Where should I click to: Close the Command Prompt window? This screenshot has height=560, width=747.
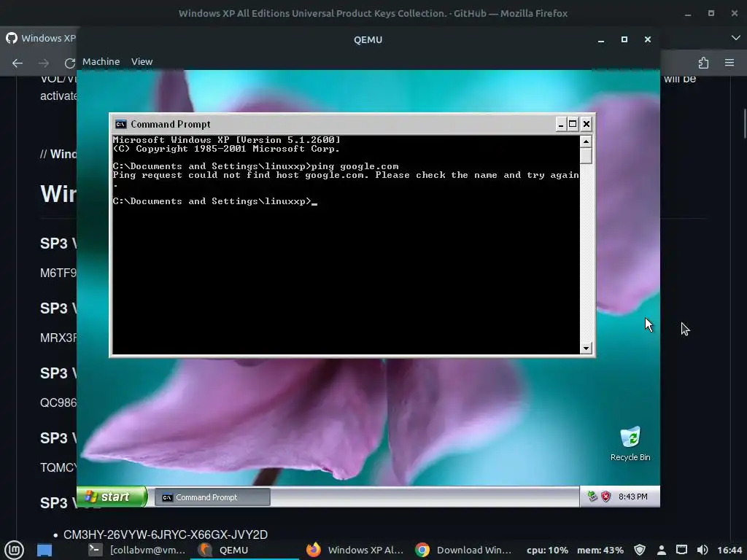click(x=587, y=124)
